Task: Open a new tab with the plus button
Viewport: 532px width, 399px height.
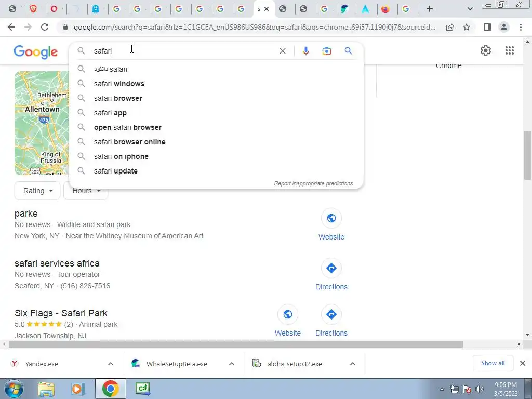Action: [x=430, y=9]
